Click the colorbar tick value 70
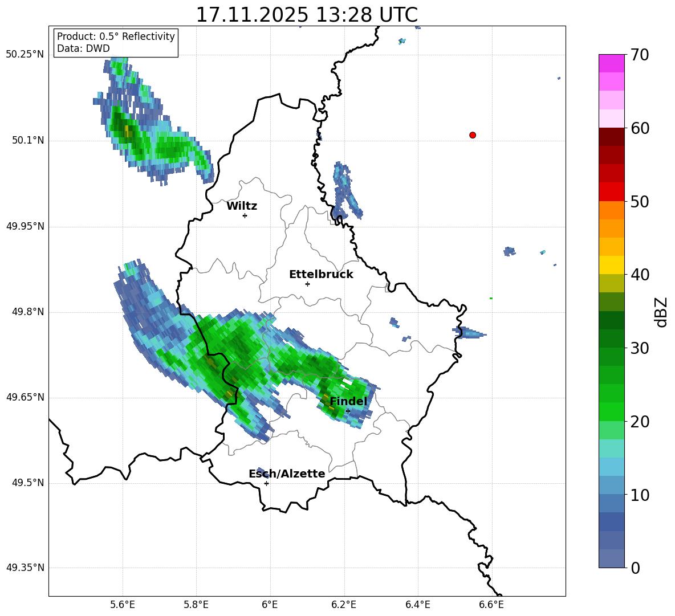The image size is (675, 616). 640,55
